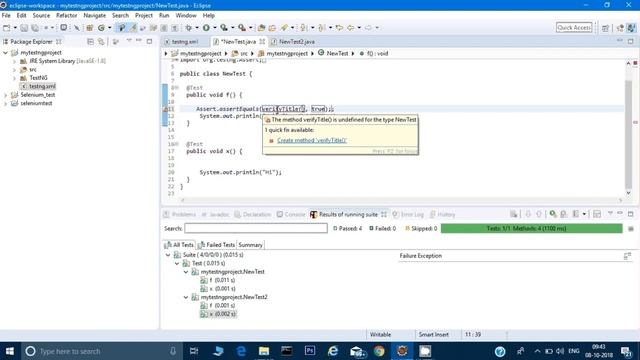Click the error marker on line 11

coord(166,109)
